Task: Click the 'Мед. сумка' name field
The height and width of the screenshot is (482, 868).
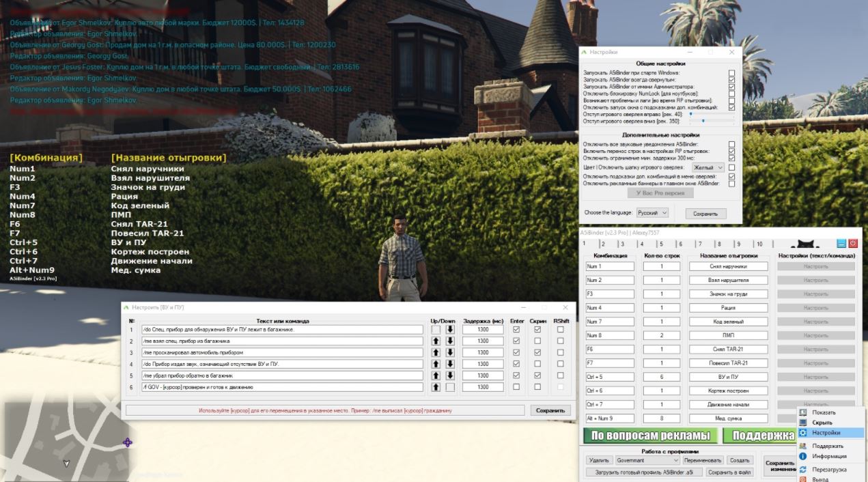Action: pos(729,419)
